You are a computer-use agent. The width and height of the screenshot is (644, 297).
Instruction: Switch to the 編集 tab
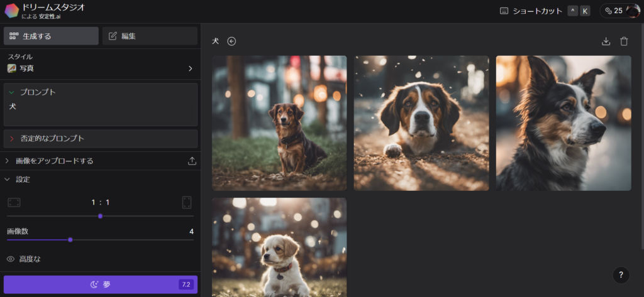150,36
